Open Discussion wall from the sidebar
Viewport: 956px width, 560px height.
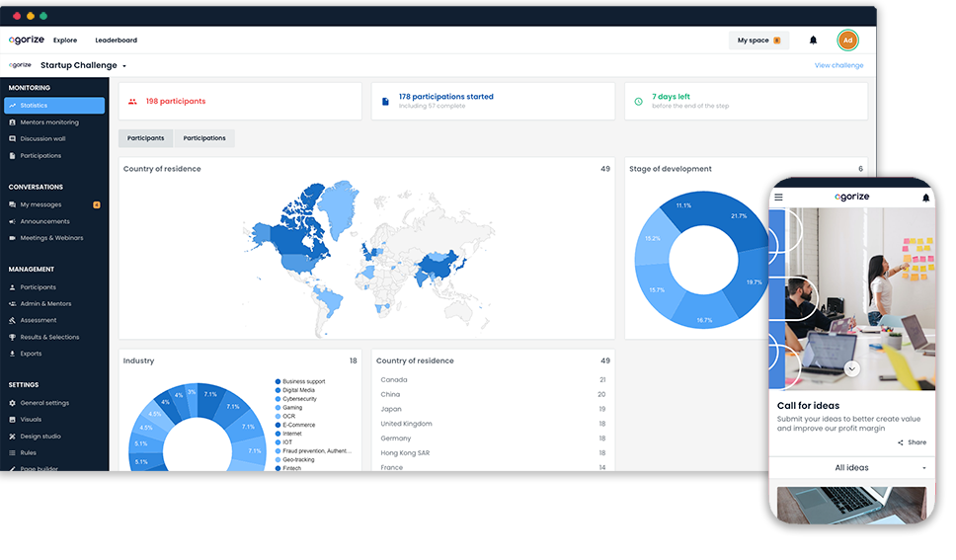coord(42,139)
